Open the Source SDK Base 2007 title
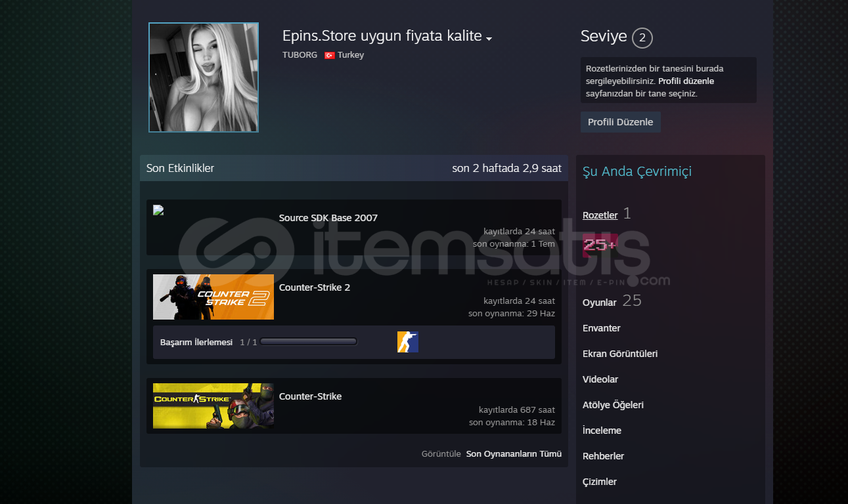 click(328, 218)
